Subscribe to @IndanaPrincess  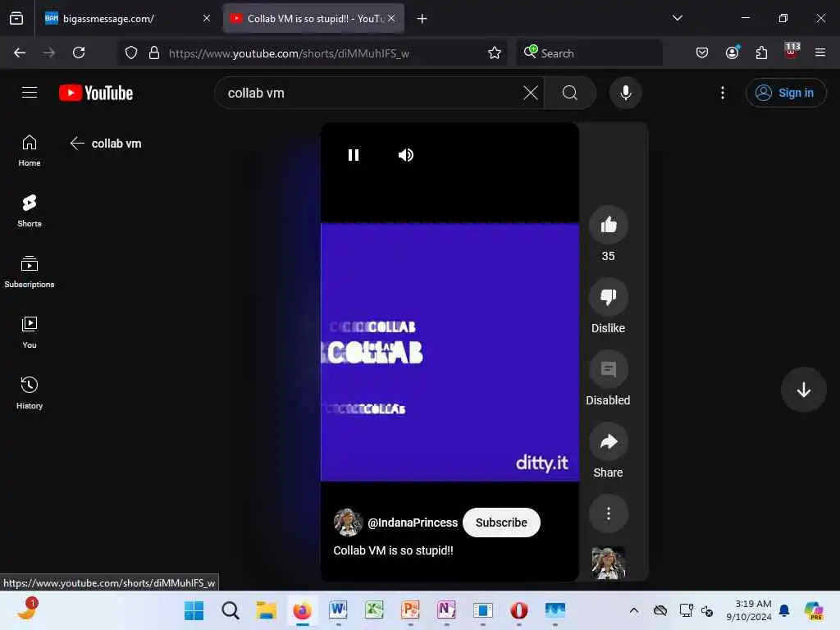[501, 523]
